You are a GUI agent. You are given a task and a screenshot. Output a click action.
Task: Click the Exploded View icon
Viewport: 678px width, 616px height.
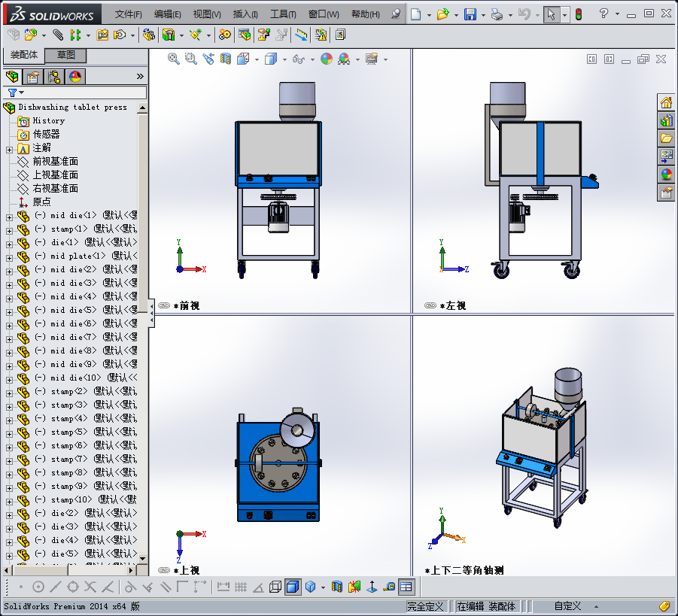(x=264, y=35)
